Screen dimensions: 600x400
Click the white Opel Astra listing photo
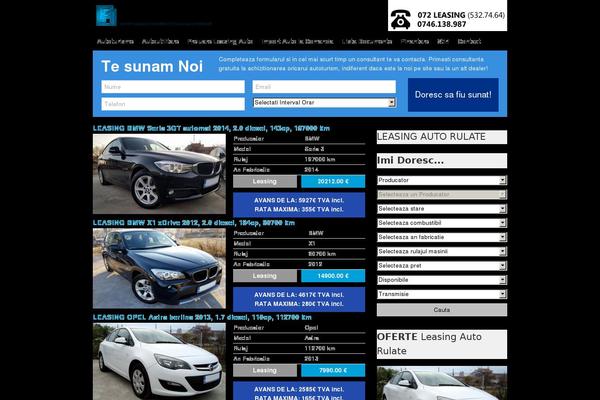click(x=159, y=362)
